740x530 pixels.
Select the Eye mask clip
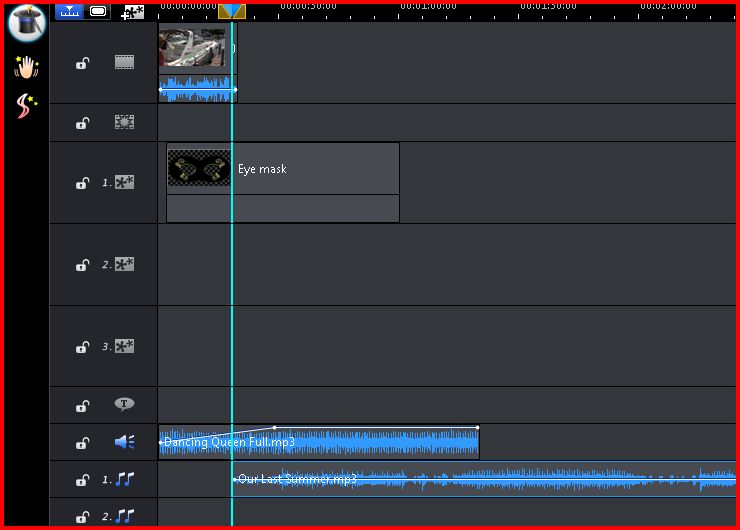[300, 169]
